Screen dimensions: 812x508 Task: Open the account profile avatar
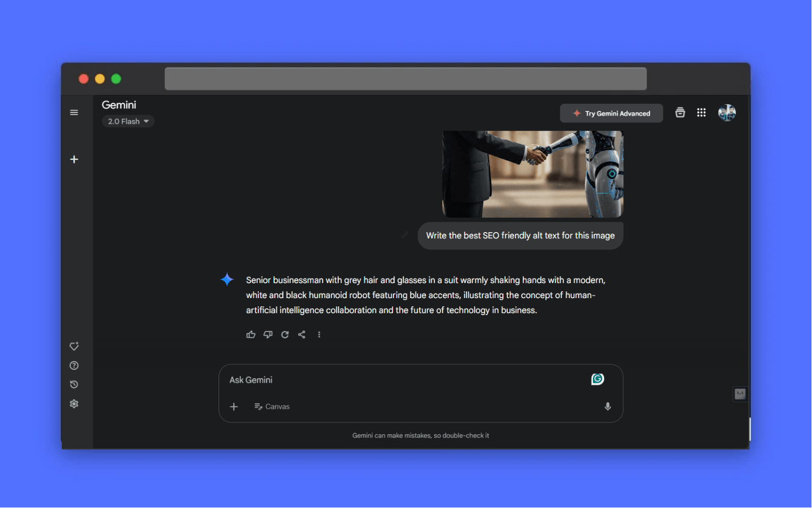(727, 112)
